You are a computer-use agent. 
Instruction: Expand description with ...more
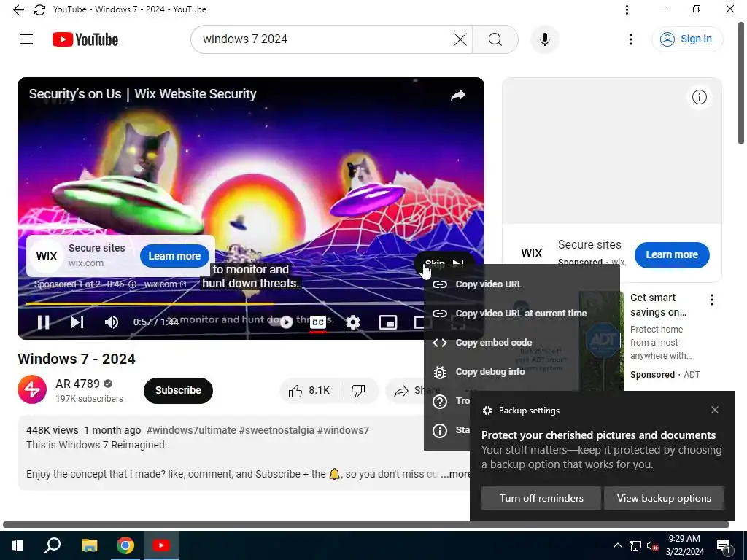(455, 474)
